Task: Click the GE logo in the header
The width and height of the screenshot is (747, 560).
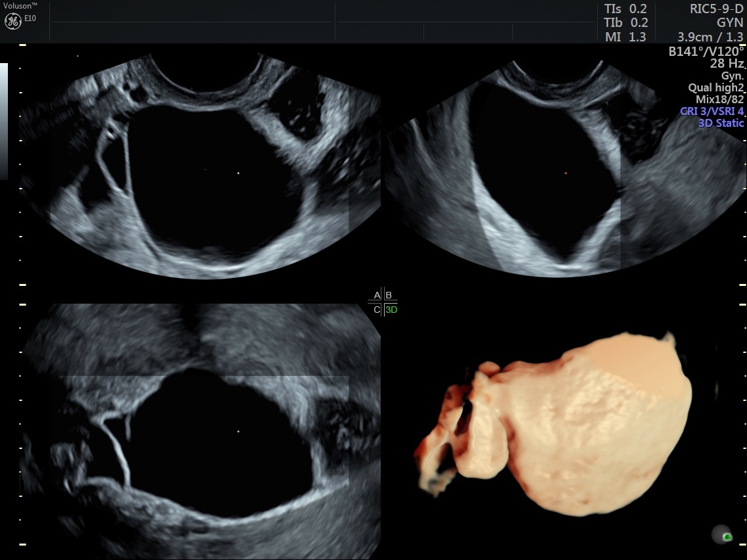Action: coord(12,21)
